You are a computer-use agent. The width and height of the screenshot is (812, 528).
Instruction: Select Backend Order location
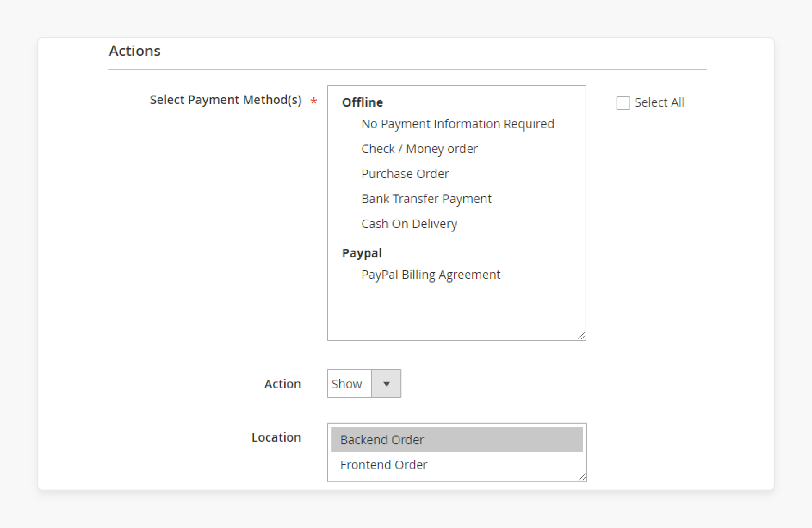(457, 440)
